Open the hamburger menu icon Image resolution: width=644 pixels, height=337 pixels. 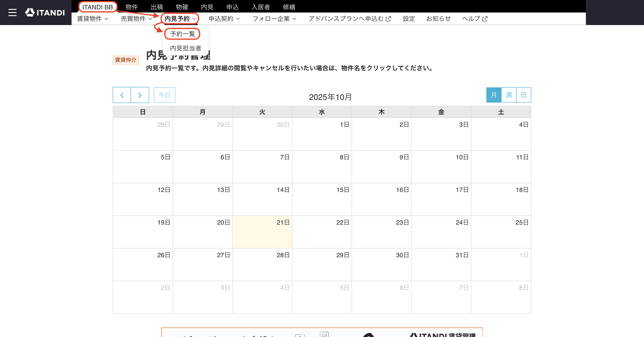[12, 13]
